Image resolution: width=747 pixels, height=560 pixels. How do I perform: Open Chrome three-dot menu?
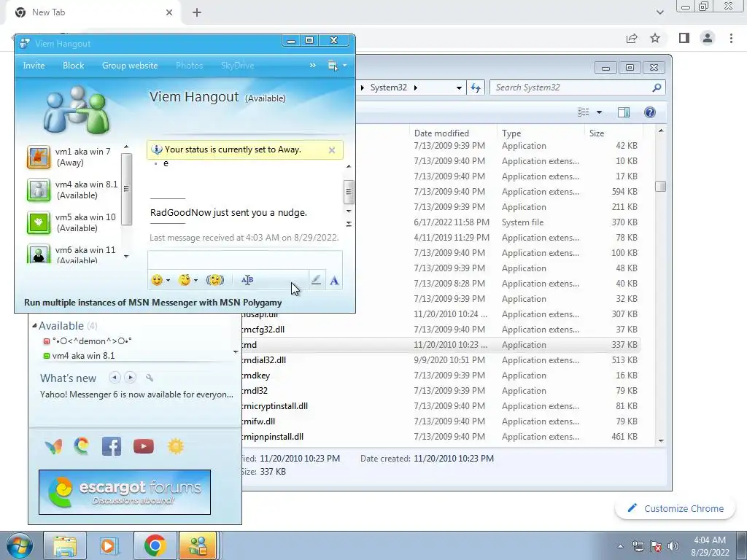731,38
